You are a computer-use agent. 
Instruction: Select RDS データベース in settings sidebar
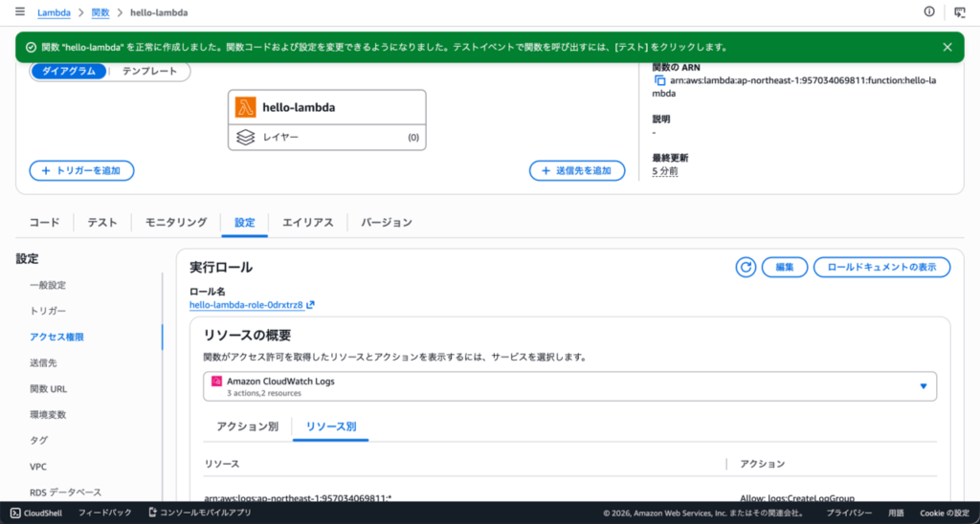(x=66, y=492)
